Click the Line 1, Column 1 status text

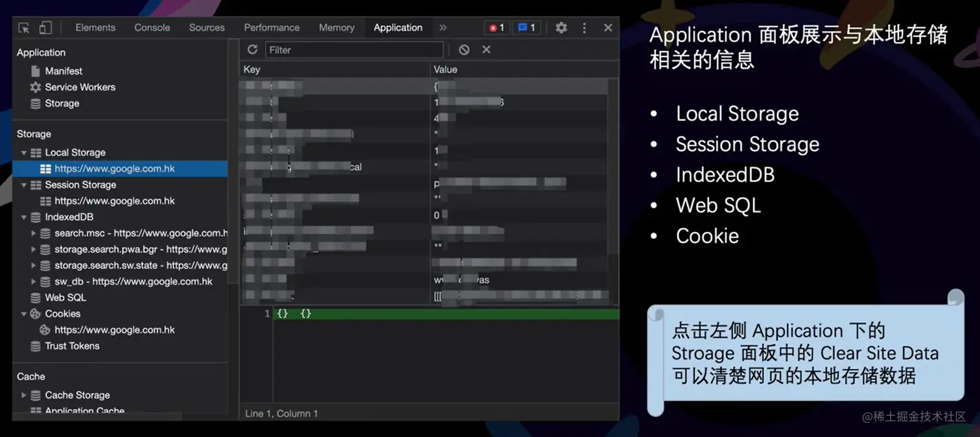click(x=281, y=414)
